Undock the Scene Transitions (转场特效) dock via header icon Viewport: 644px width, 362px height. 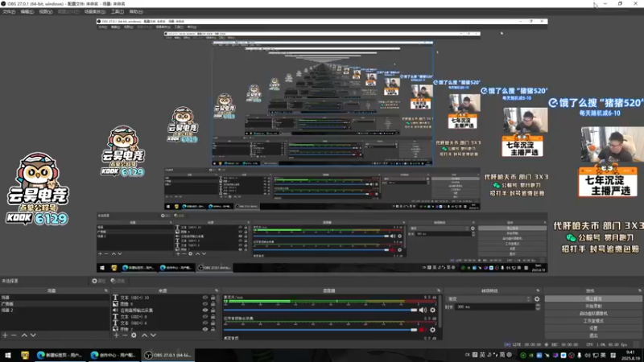pyautogui.click(x=538, y=290)
